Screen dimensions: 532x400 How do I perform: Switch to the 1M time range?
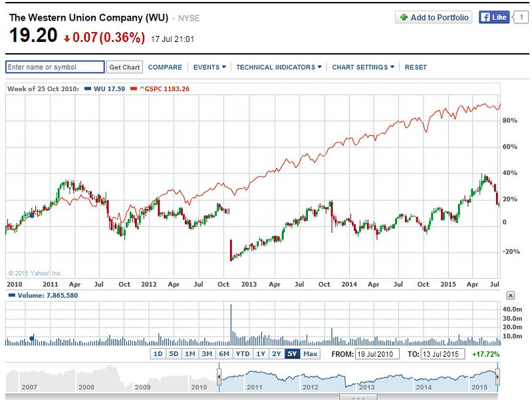pos(190,354)
